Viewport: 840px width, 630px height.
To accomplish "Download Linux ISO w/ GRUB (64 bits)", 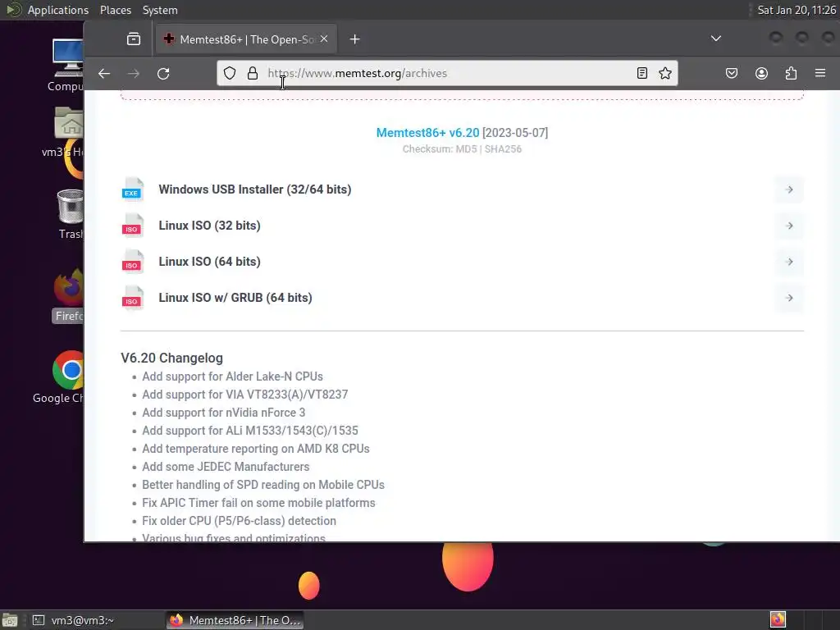I will [x=235, y=298].
